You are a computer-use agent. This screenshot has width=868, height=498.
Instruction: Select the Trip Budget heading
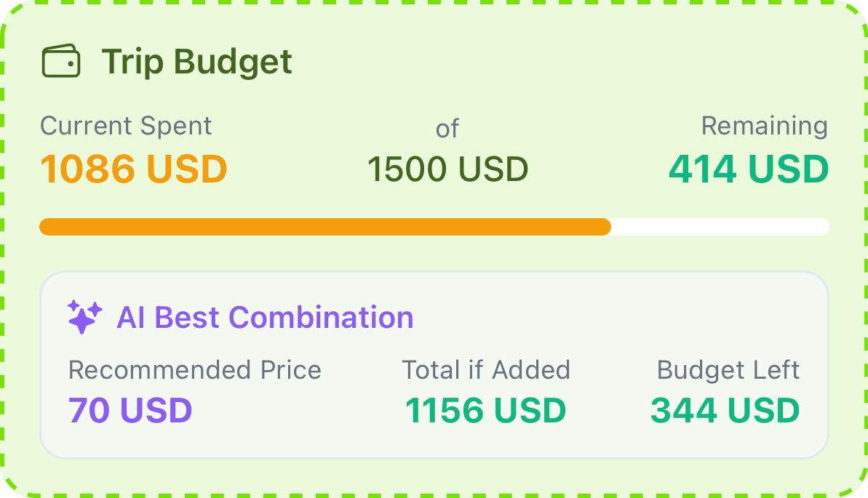click(x=196, y=61)
